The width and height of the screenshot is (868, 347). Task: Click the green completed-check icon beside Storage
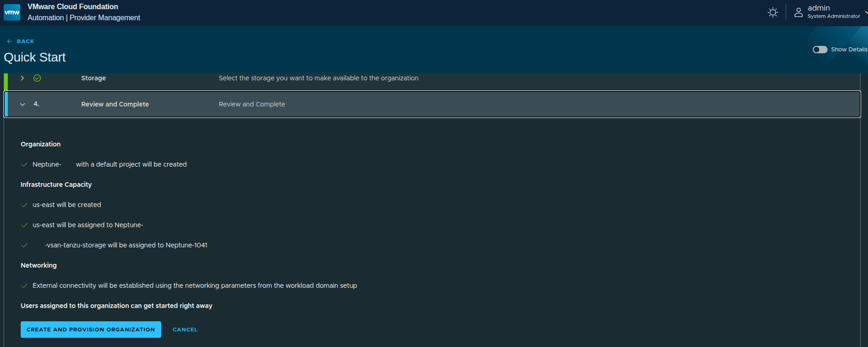coord(37,78)
